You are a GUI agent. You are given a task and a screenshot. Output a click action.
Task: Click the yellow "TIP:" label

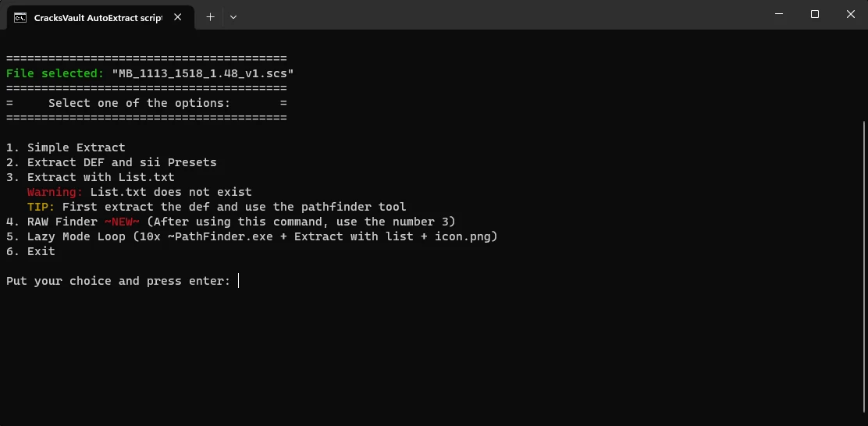tap(41, 207)
